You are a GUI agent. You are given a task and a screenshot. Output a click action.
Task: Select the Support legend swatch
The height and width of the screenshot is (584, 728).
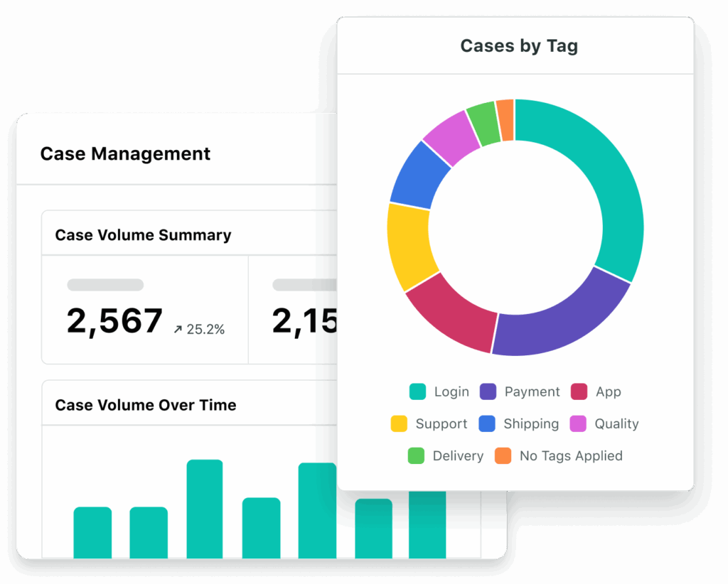tap(397, 423)
